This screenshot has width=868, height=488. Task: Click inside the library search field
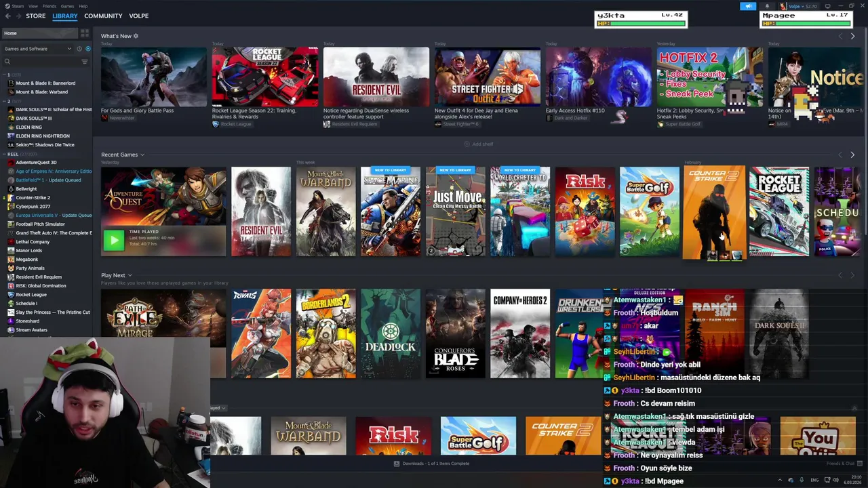coord(45,62)
